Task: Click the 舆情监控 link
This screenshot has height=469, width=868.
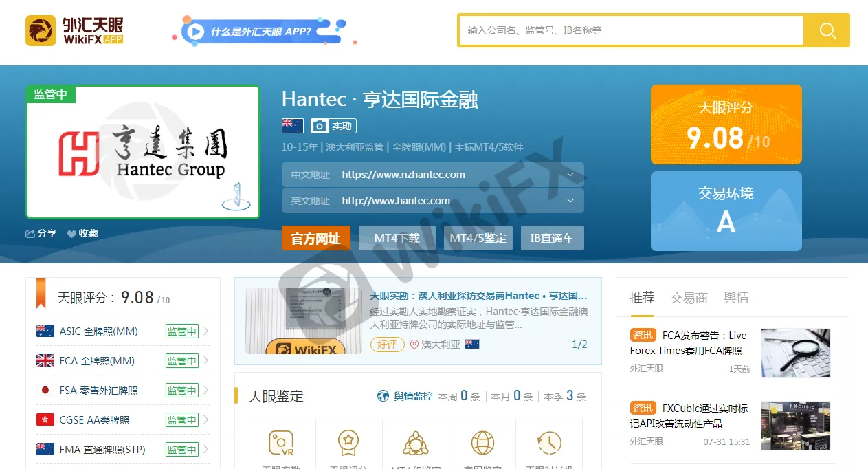Action: [413, 396]
